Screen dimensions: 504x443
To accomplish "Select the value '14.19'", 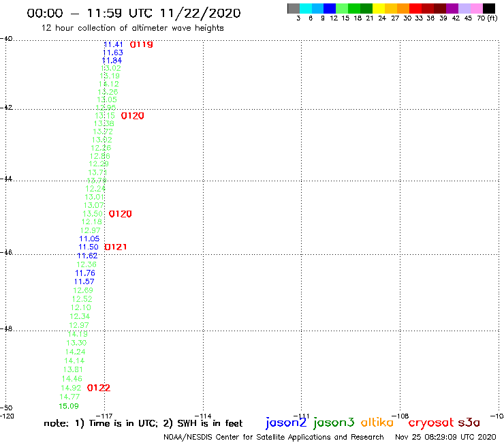I will coord(78,334).
